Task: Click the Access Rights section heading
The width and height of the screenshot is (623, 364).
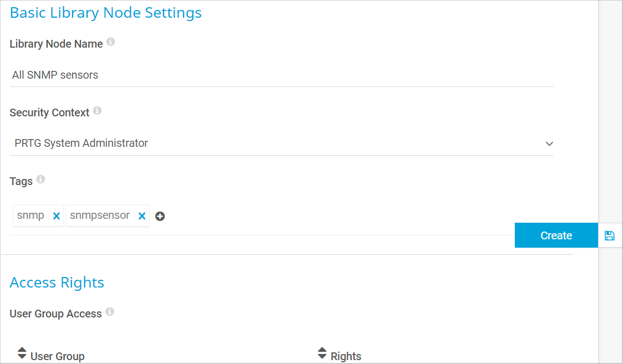Action: 57,283
